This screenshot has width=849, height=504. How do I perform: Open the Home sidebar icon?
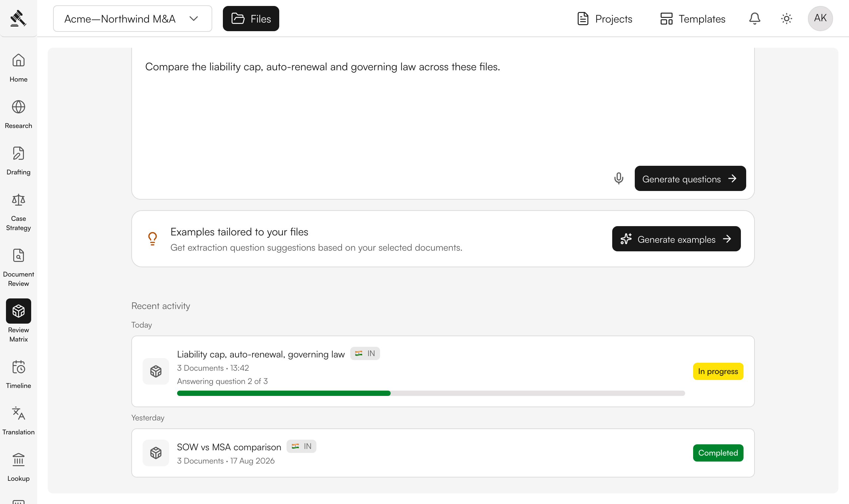[x=18, y=60]
